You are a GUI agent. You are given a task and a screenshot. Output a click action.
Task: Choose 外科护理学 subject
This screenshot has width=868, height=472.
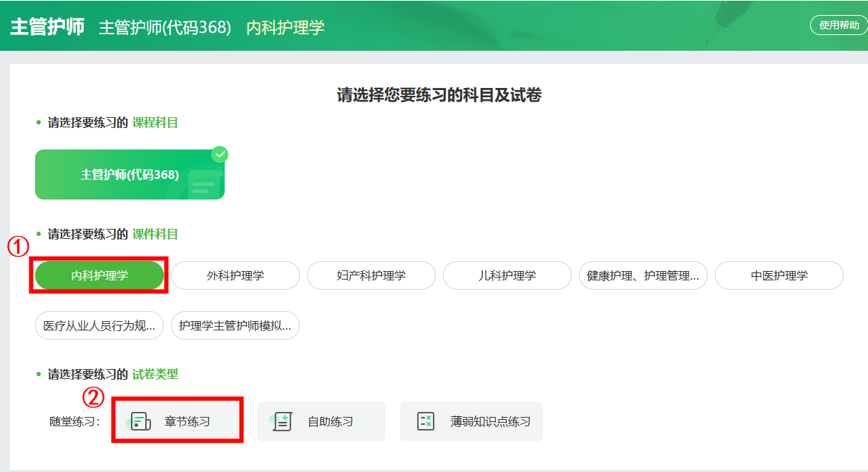[x=235, y=275]
